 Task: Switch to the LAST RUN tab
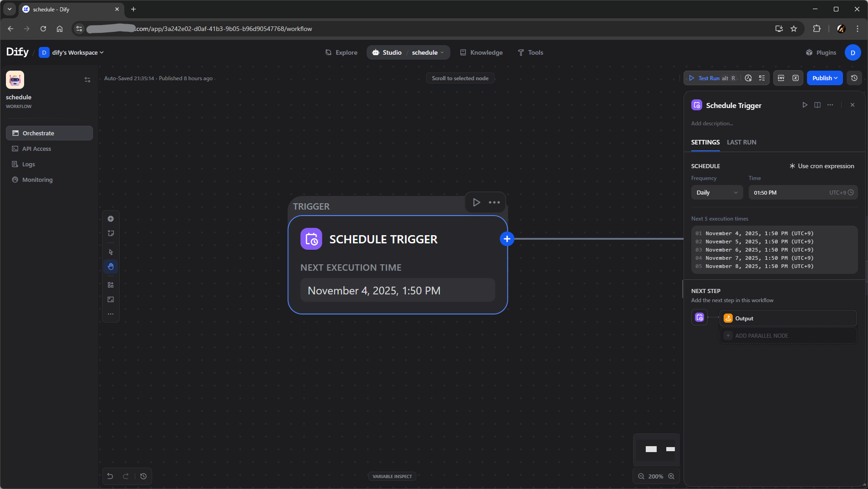pyautogui.click(x=741, y=142)
